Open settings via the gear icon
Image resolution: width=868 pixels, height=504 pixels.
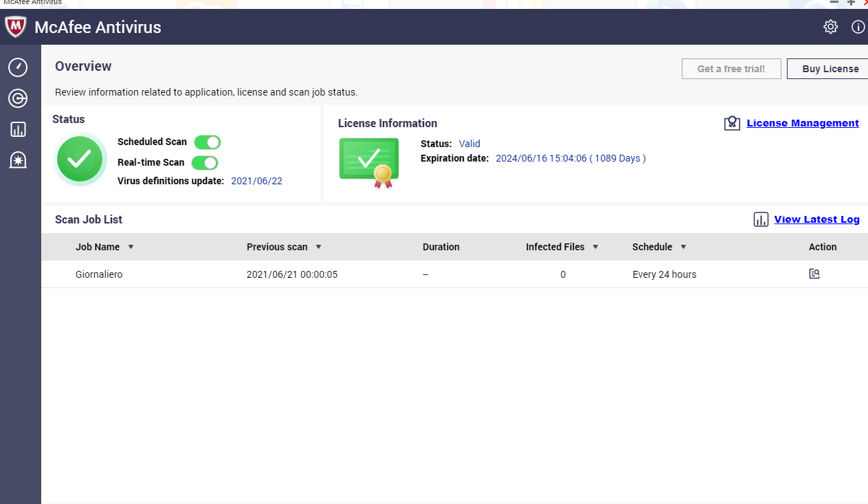(x=830, y=27)
